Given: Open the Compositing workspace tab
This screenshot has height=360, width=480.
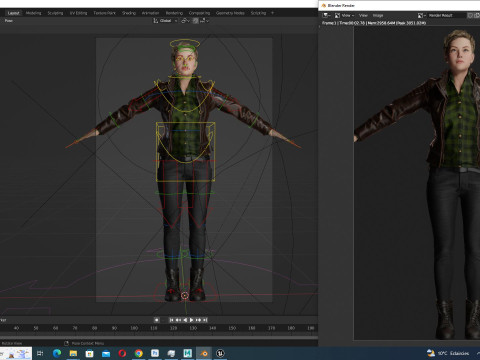Looking at the screenshot, I should point(199,13).
